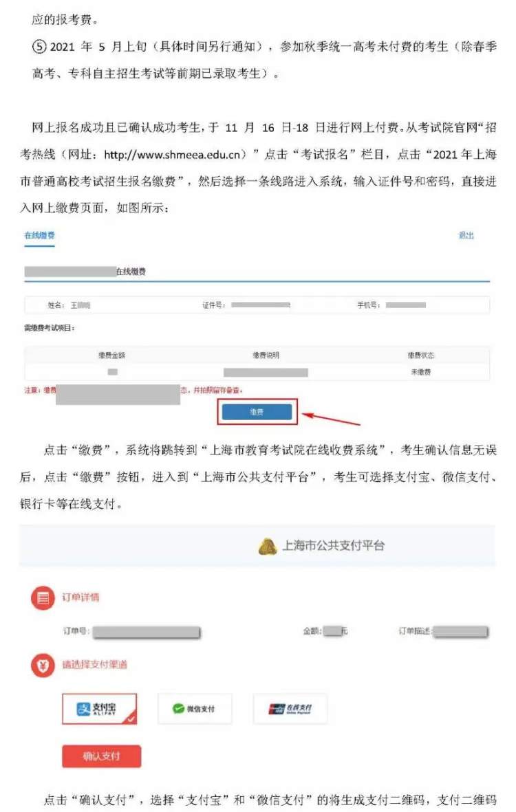516x812 pixels.
Task: Click the red order details 订单详情 icon
Action: click(x=43, y=598)
